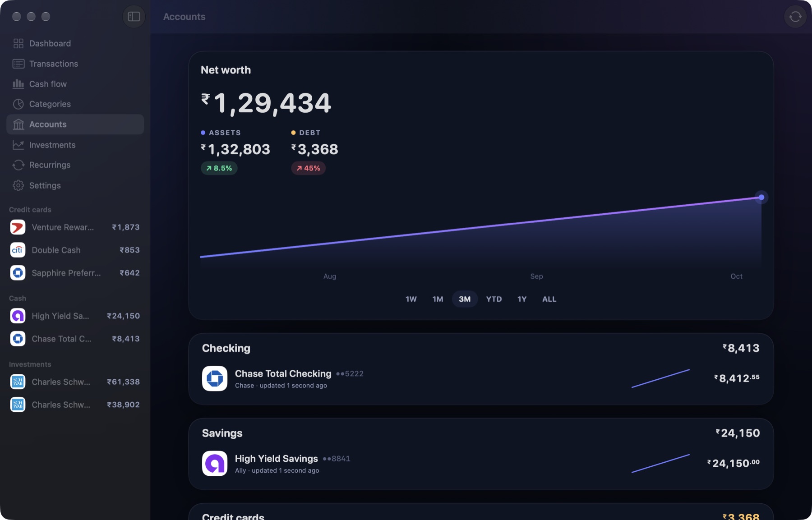Click the Ally logo in sidebar High Yield row
The image size is (812, 520).
(18, 316)
